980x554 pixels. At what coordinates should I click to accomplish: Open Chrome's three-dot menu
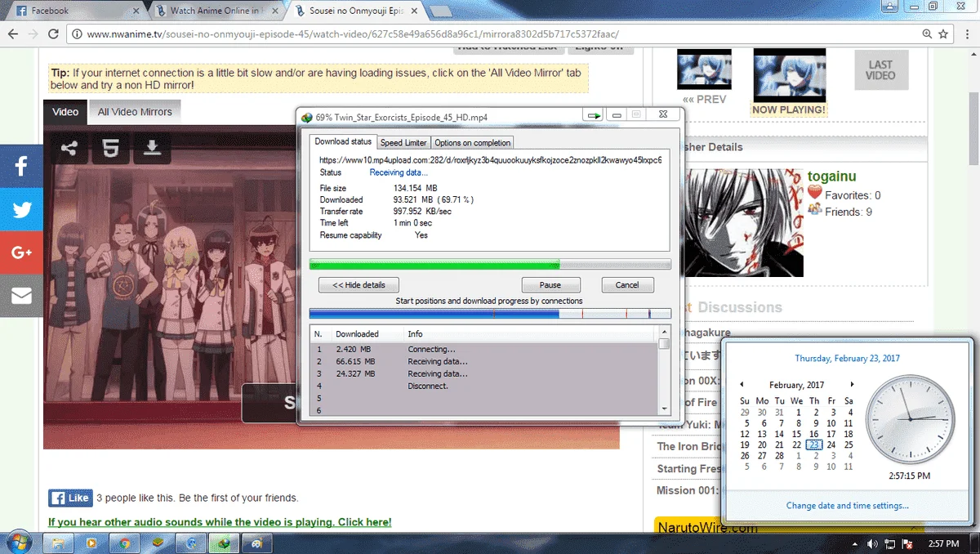point(968,34)
